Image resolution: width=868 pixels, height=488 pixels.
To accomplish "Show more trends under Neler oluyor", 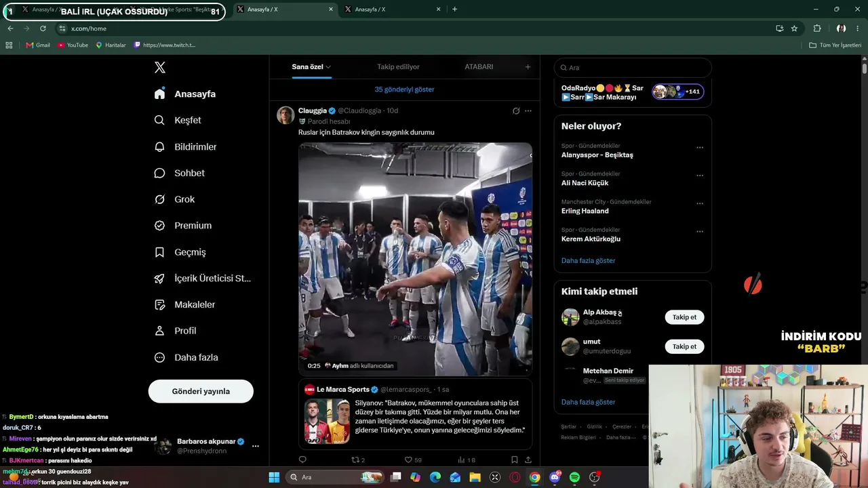I will point(588,260).
